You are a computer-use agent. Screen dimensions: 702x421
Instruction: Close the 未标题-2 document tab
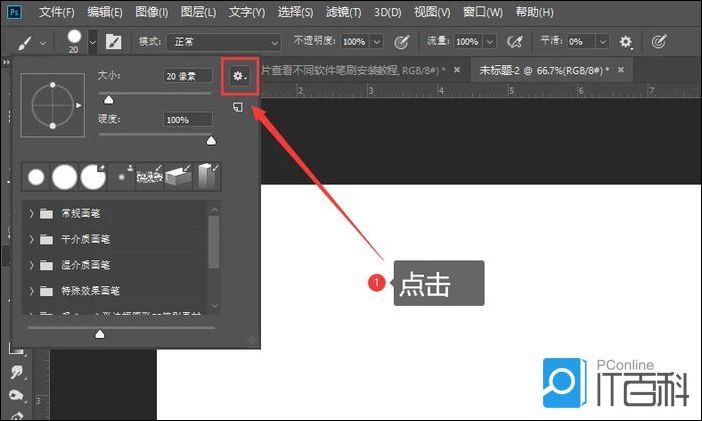pos(621,70)
